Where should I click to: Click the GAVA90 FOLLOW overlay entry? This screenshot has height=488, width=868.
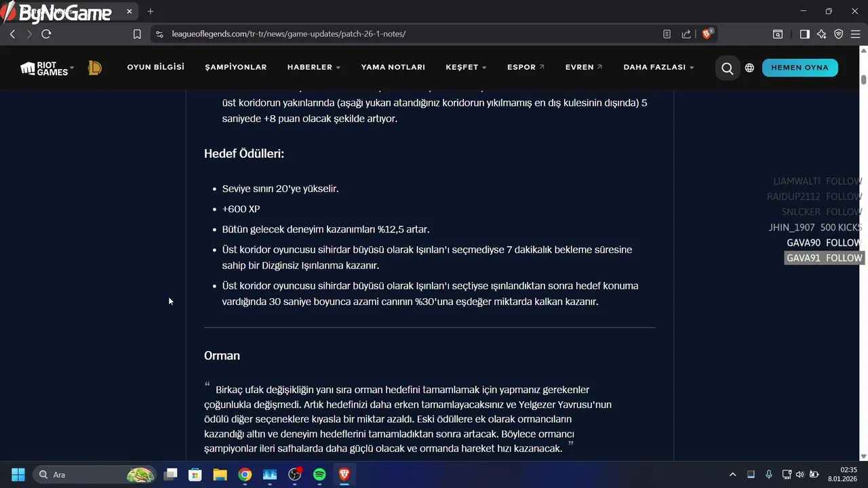(825, 243)
